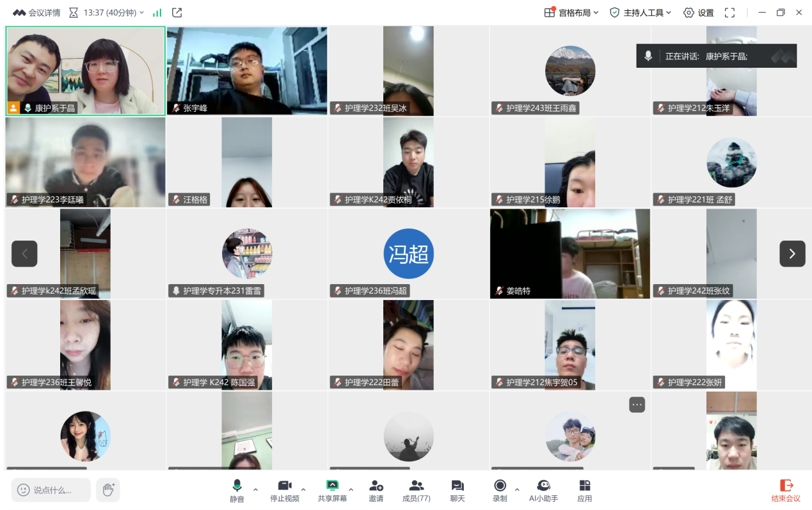Mute microphone with 静音 button
The width and height of the screenshot is (812, 510).
click(x=237, y=490)
